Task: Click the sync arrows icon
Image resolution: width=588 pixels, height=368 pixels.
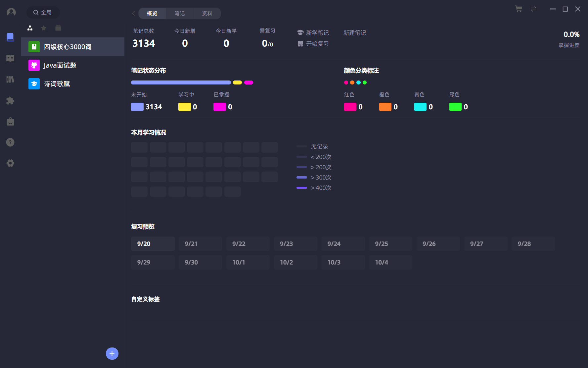Action: point(534,9)
